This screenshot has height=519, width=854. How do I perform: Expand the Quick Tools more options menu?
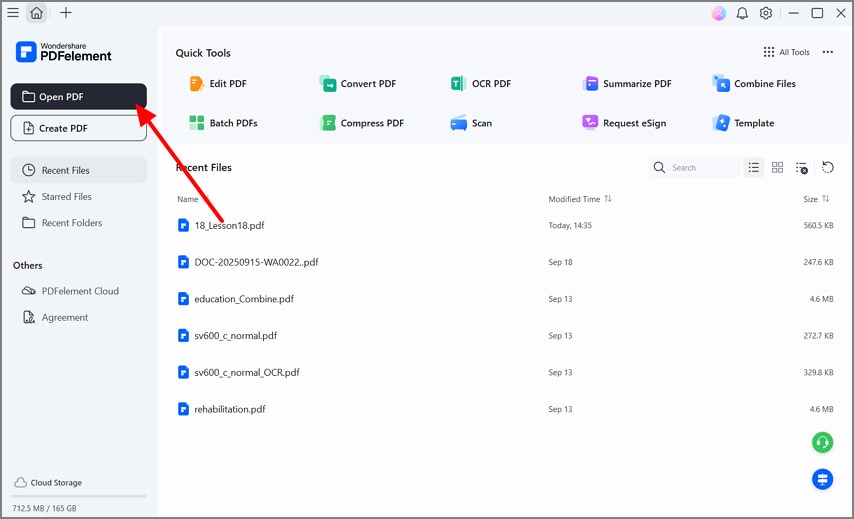(827, 52)
